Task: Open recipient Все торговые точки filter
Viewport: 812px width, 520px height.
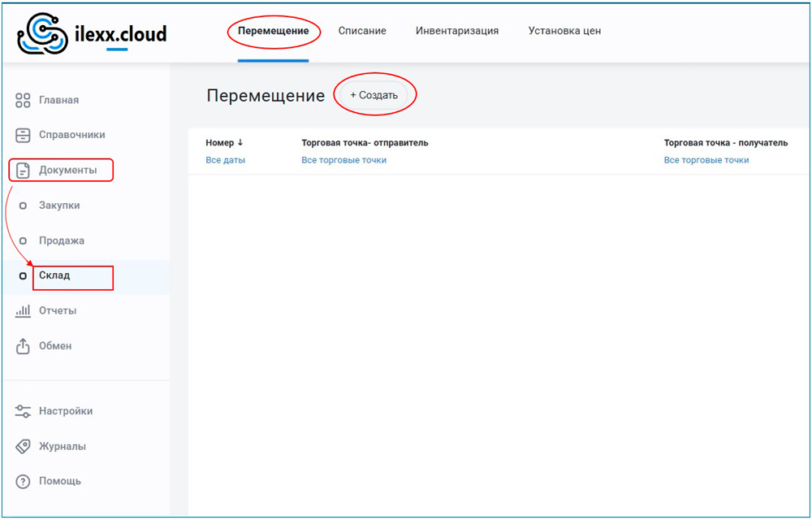Action: pos(706,160)
